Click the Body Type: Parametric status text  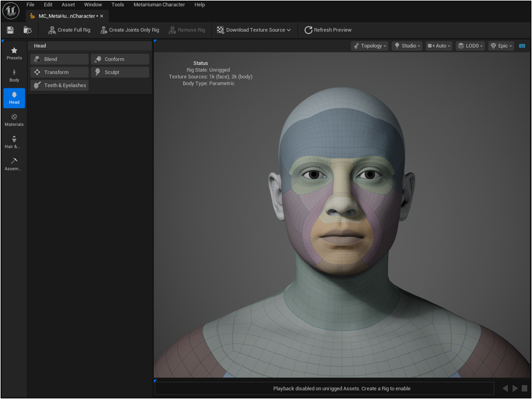pyautogui.click(x=209, y=83)
